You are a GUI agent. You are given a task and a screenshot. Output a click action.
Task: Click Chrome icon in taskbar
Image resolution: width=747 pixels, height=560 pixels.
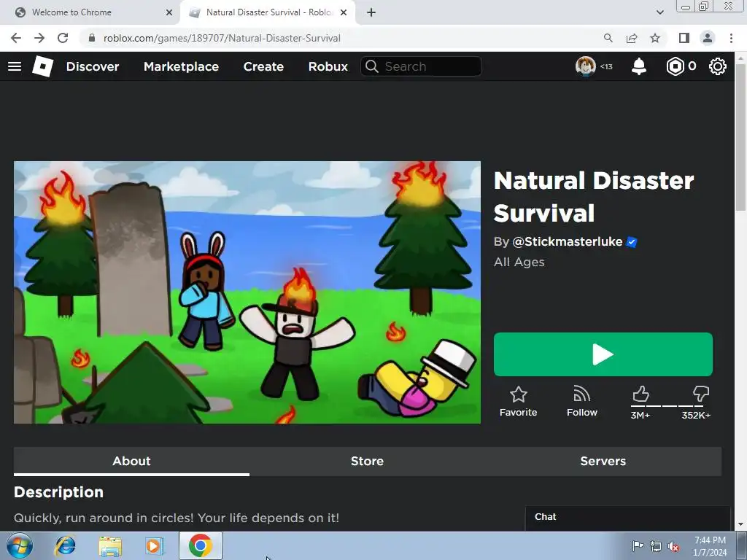coord(201,545)
